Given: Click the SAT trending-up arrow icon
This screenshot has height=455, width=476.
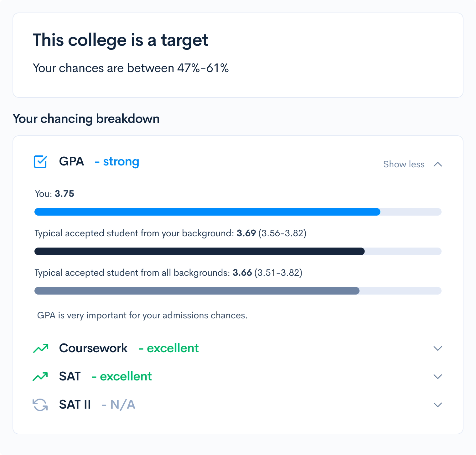Looking at the screenshot, I should (x=40, y=376).
